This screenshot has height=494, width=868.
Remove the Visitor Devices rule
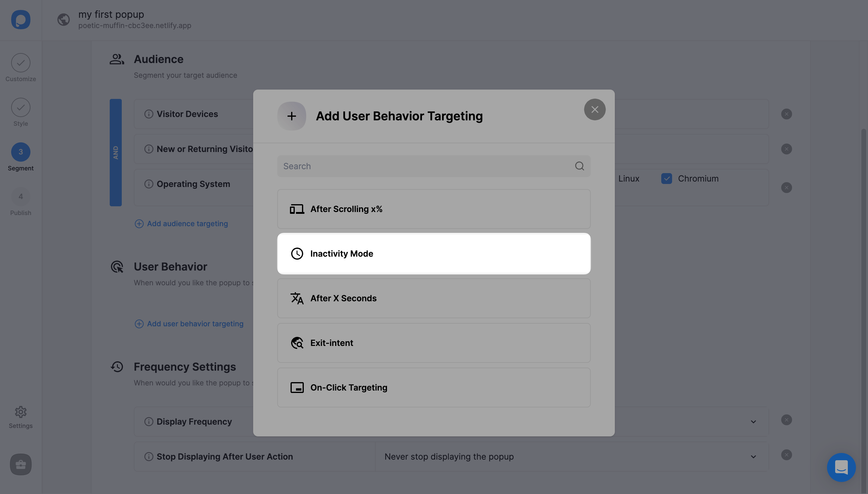click(x=786, y=114)
